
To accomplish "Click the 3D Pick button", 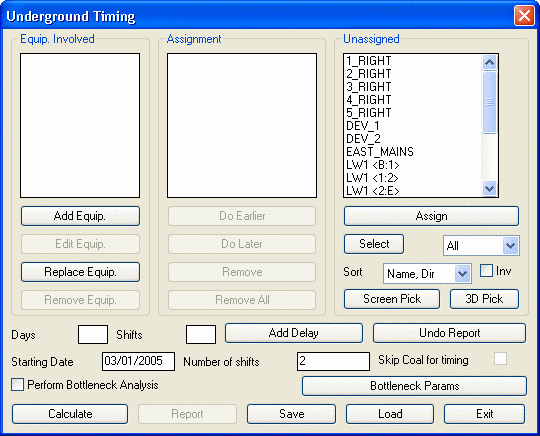I will (x=484, y=299).
